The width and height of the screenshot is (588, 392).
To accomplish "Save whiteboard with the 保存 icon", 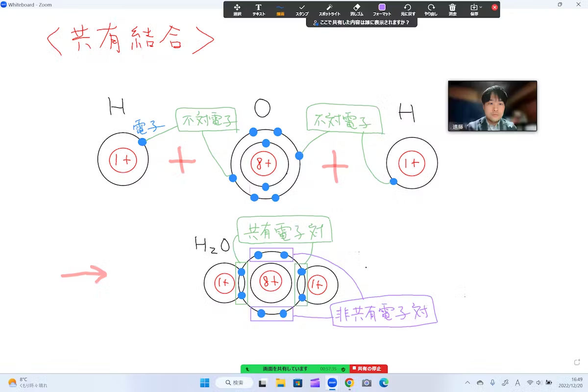I will pyautogui.click(x=474, y=10).
